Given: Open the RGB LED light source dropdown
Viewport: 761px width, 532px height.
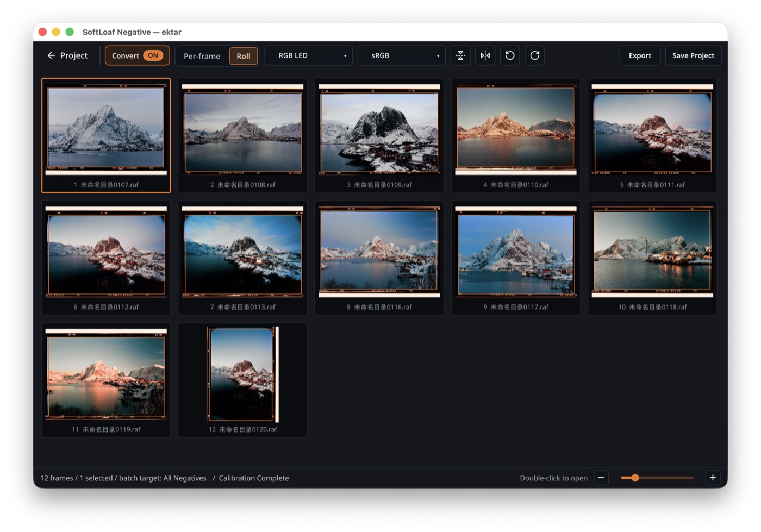Looking at the screenshot, I should [308, 55].
